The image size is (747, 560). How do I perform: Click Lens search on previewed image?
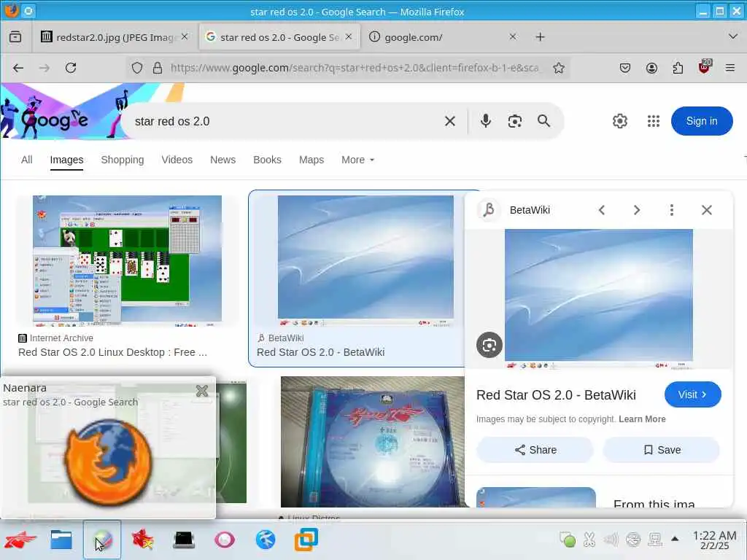[489, 345]
